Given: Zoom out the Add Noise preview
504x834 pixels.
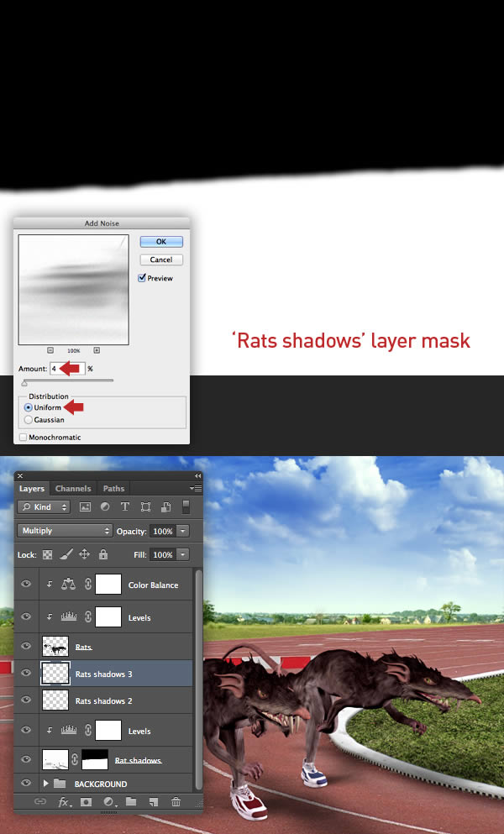Looking at the screenshot, I should 50,350.
